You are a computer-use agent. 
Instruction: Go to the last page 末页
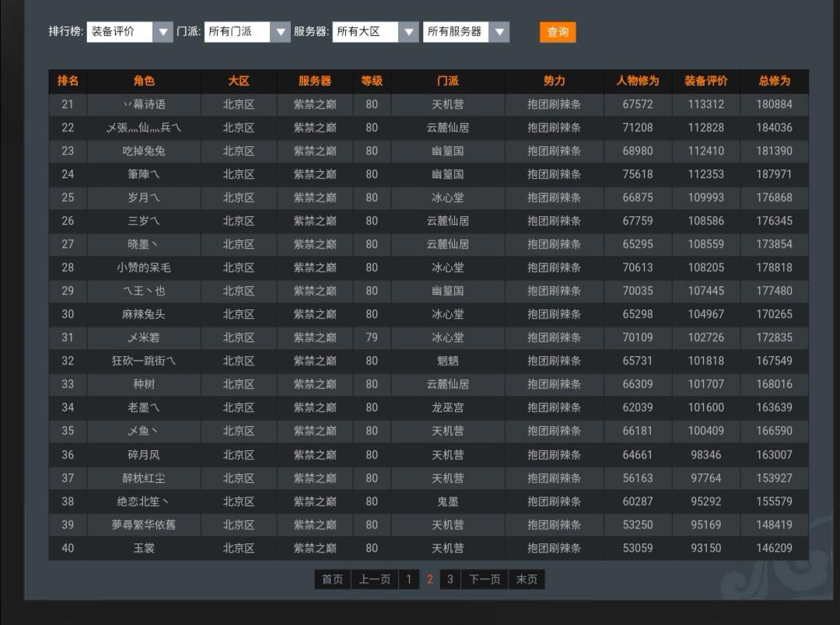527,579
